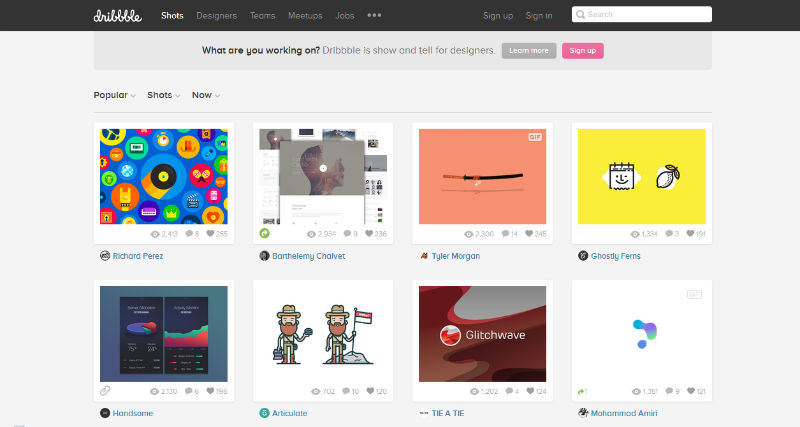The image size is (800, 427).
Task: Open the Shots filter dropdown
Action: (163, 95)
